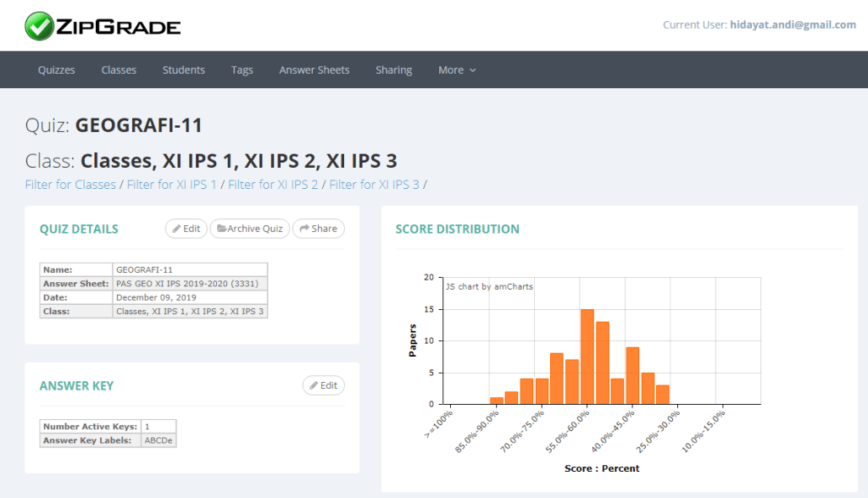The image size is (868, 498).
Task: Click the JS chart by amCharts label
Action: 490,286
